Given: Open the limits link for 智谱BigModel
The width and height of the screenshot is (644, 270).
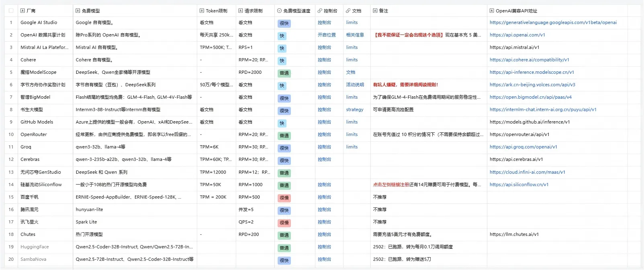Looking at the screenshot, I should (352, 97).
